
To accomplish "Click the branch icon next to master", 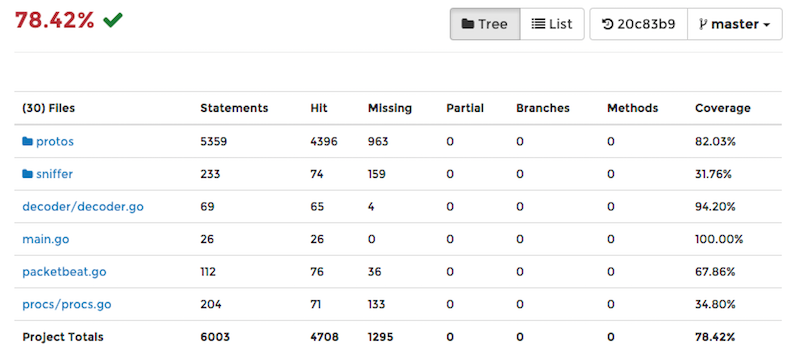I will click(x=703, y=24).
